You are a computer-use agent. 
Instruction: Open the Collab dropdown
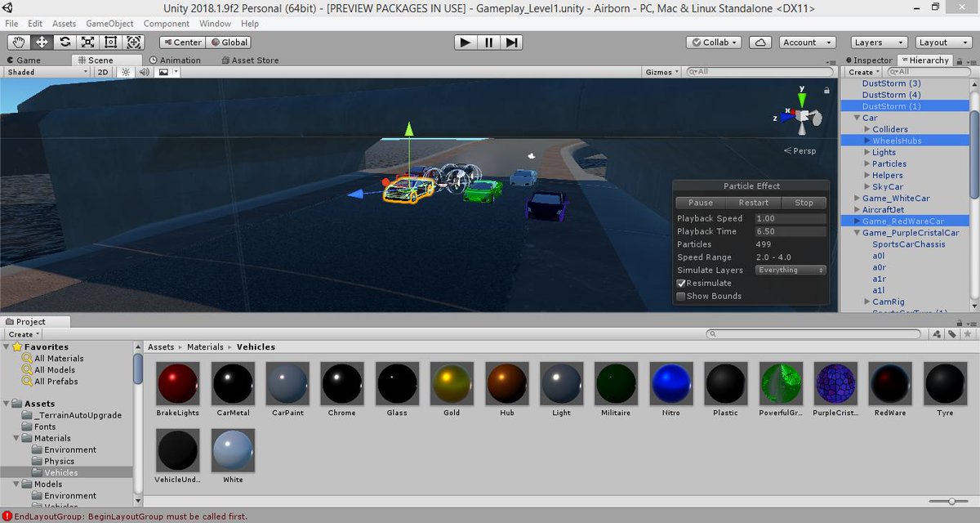715,42
